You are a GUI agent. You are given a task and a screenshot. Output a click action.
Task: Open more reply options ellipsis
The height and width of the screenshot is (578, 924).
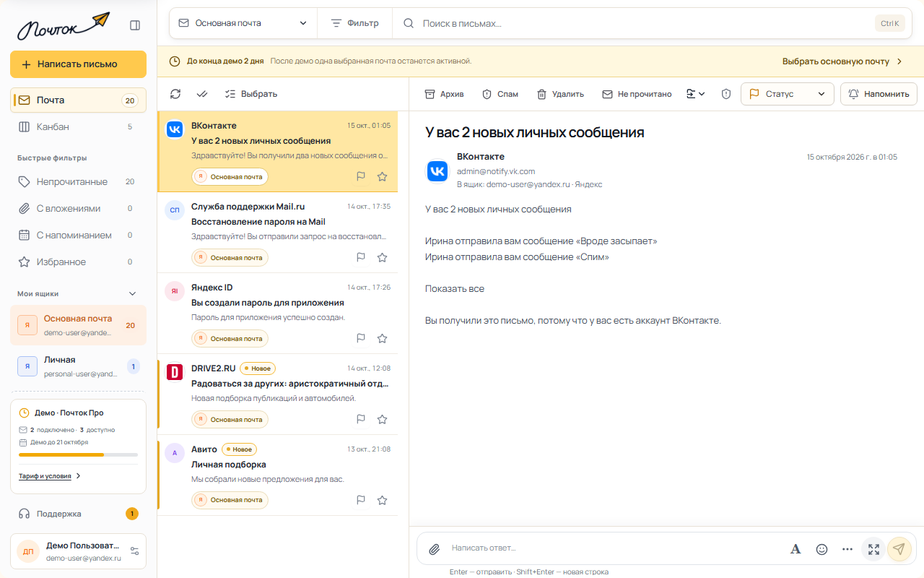[847, 549]
